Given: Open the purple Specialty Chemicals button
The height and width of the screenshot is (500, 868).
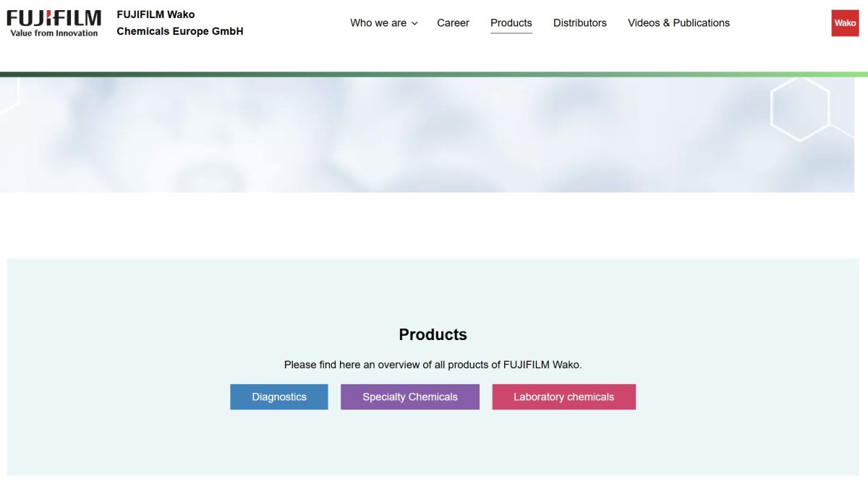Looking at the screenshot, I should 410,397.
